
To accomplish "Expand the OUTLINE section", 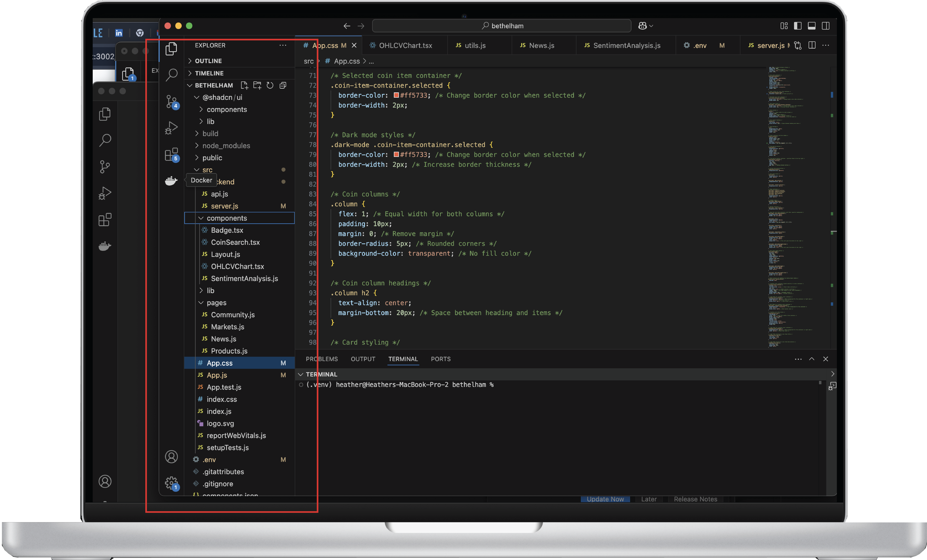I will (x=239, y=61).
